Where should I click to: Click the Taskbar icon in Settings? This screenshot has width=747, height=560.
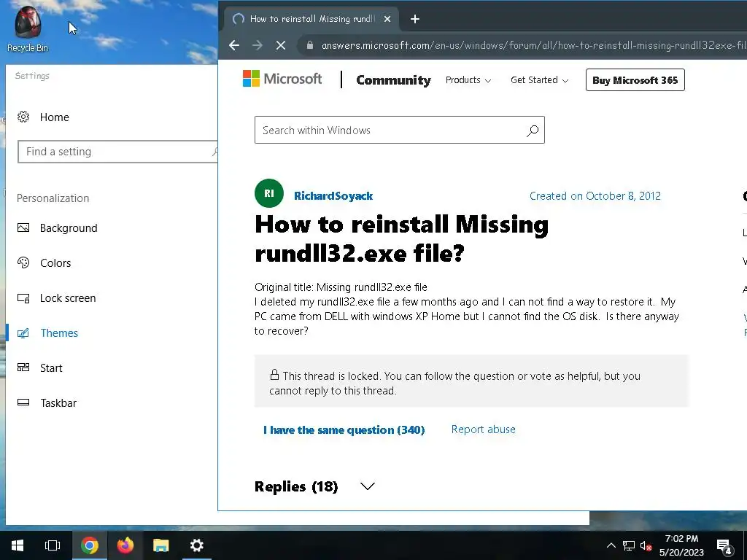coord(23,402)
